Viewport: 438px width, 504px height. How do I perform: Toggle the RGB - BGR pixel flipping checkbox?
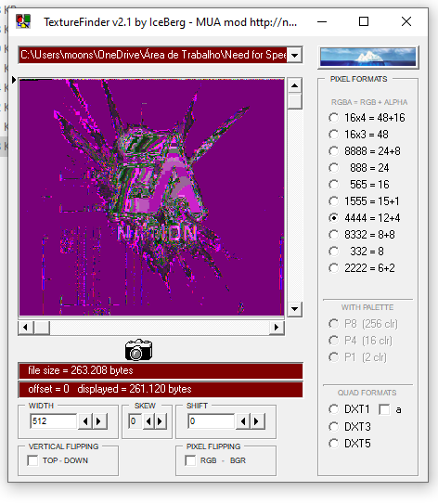pos(190,460)
